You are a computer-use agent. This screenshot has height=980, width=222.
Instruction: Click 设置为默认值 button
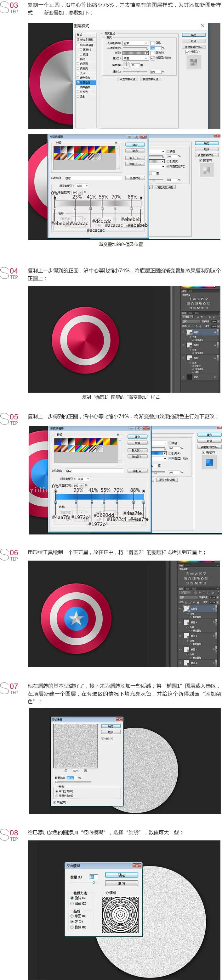coord(128,79)
